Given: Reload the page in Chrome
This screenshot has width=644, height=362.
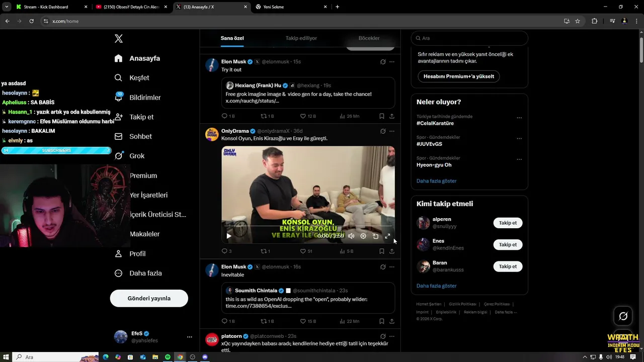Looking at the screenshot, I should click(x=31, y=21).
